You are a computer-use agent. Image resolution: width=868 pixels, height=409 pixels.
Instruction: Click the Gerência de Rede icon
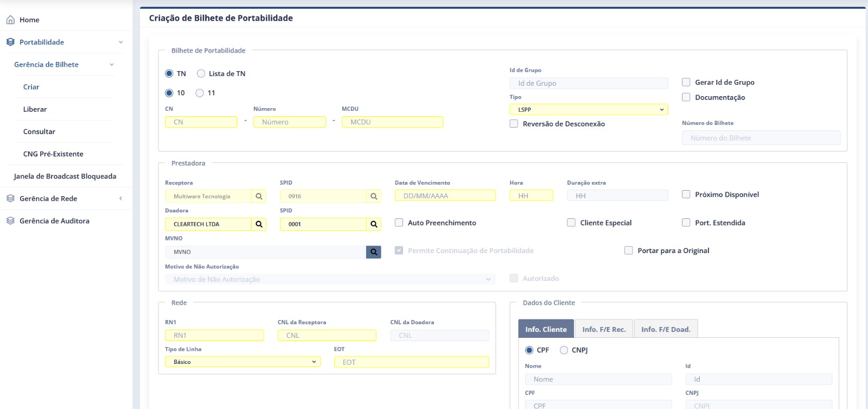pyautogui.click(x=10, y=199)
